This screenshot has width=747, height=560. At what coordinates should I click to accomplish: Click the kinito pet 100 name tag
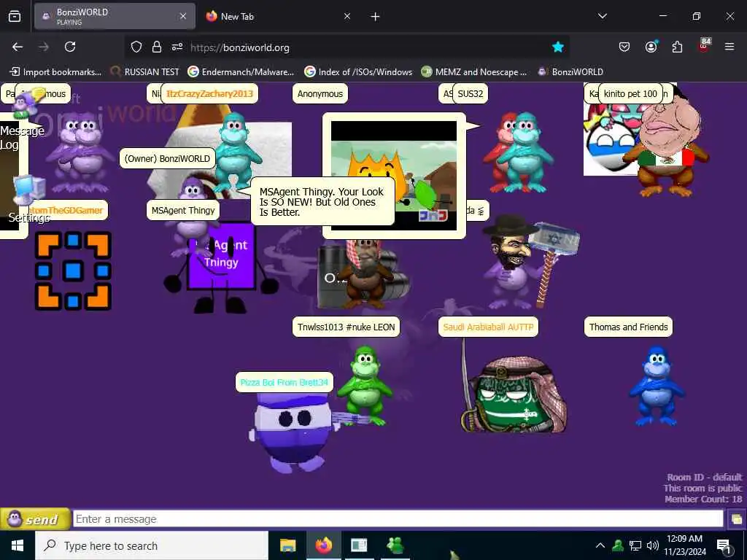point(630,94)
